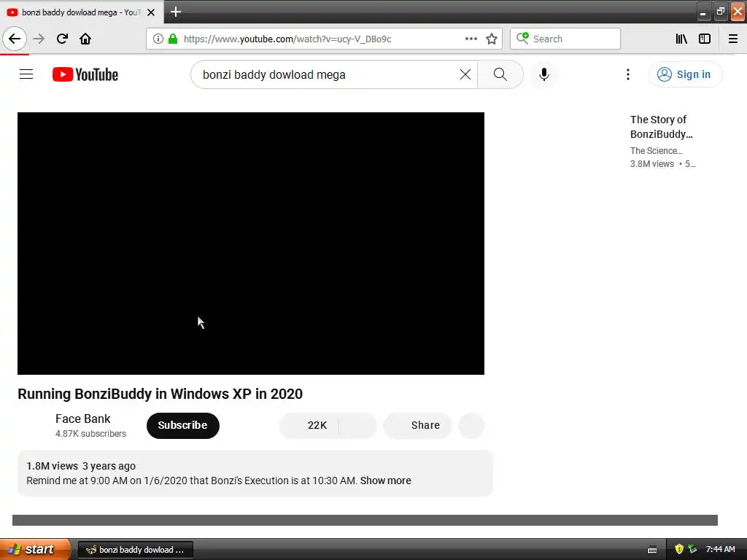The width and height of the screenshot is (747, 560).
Task: Select the bonzi baddy dowload mega browser tab
Action: click(x=82, y=12)
